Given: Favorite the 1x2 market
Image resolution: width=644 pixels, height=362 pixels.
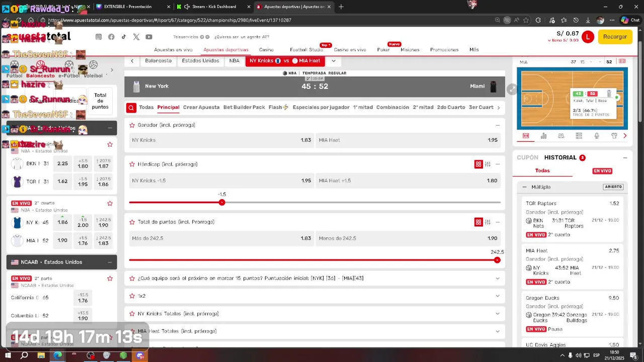Looking at the screenshot, I should click(x=132, y=296).
